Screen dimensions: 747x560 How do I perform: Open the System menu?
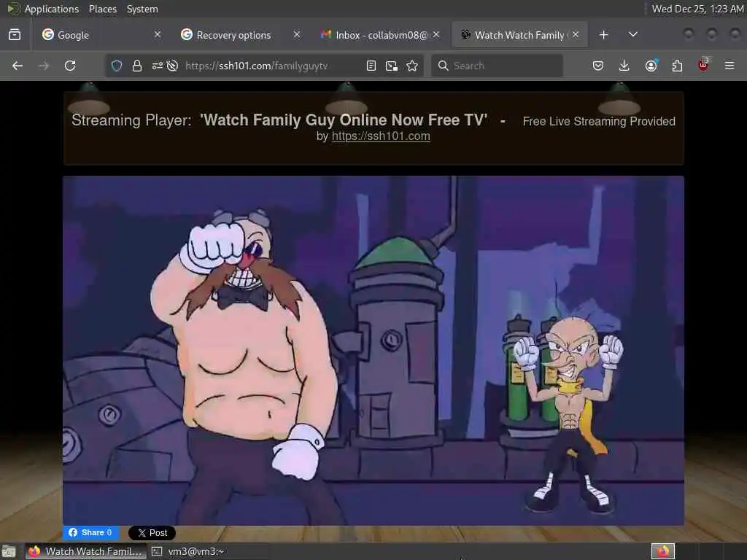pyautogui.click(x=142, y=9)
